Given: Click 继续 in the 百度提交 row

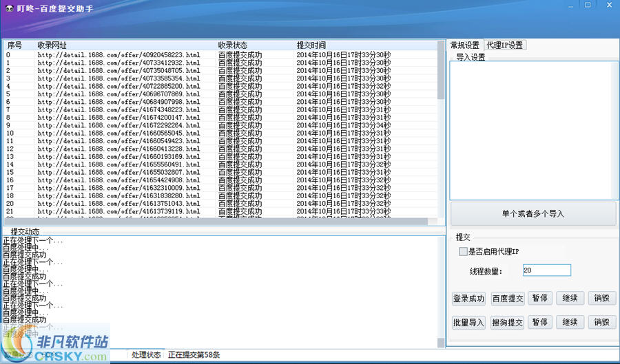Looking at the screenshot, I should [570, 298].
